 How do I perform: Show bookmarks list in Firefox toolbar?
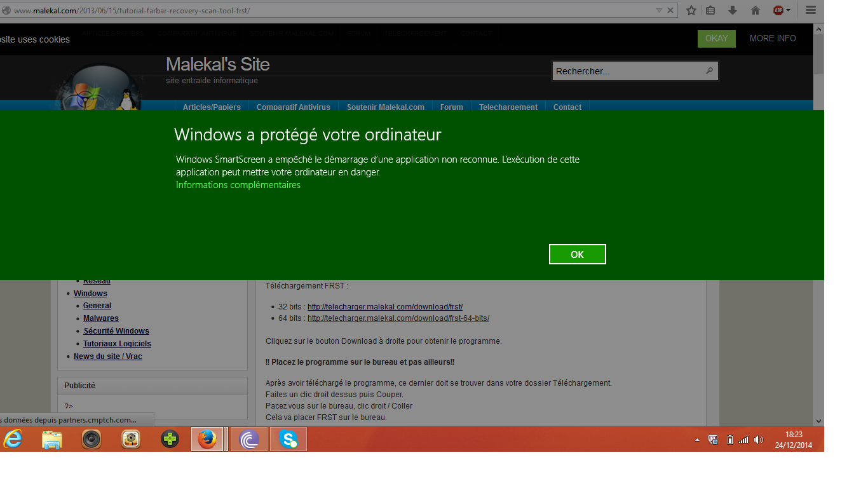tap(711, 10)
